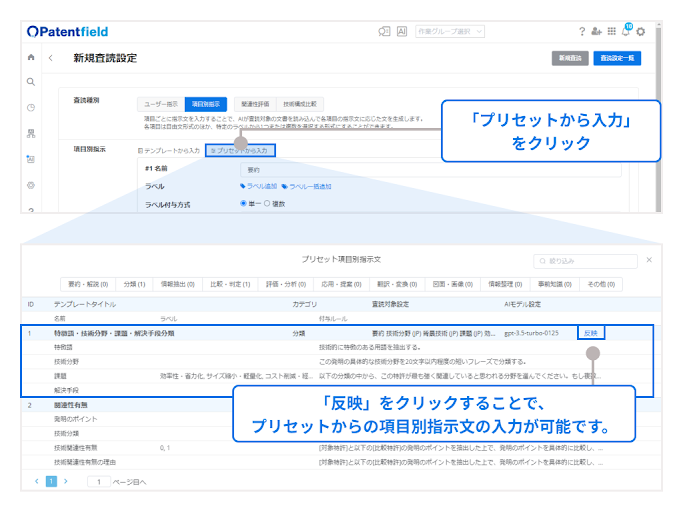Open notifications bell with badge
The width and height of the screenshot is (683, 512).
[x=626, y=32]
